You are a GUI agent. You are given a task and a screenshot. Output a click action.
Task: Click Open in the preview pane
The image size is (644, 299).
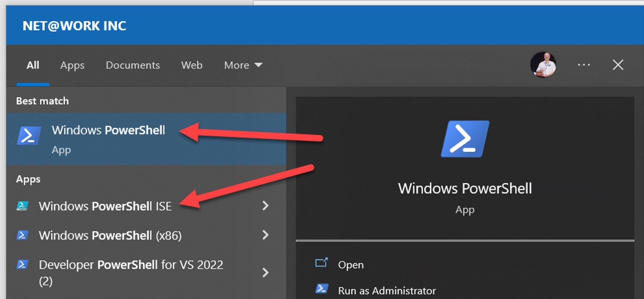coord(351,265)
